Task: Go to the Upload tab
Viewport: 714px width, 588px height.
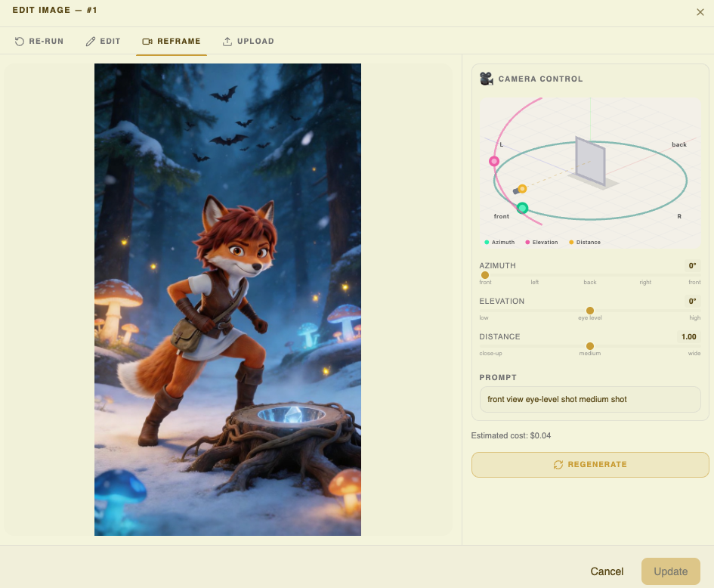Action: [248, 42]
